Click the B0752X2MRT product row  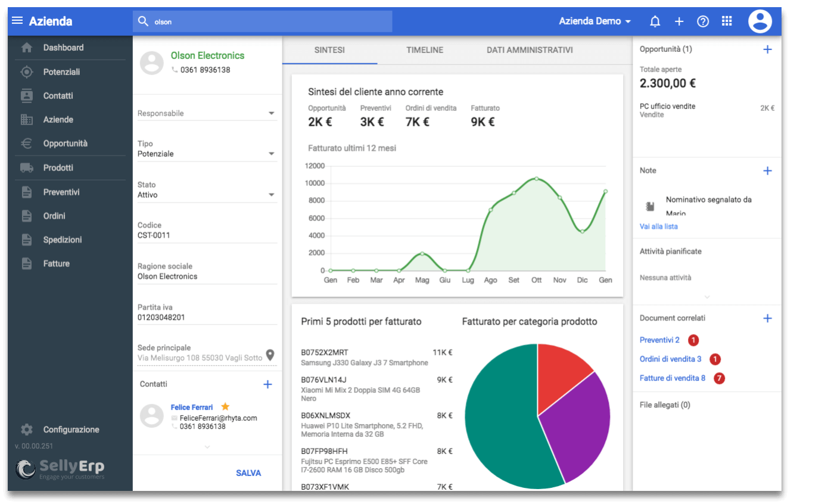tap(376, 357)
